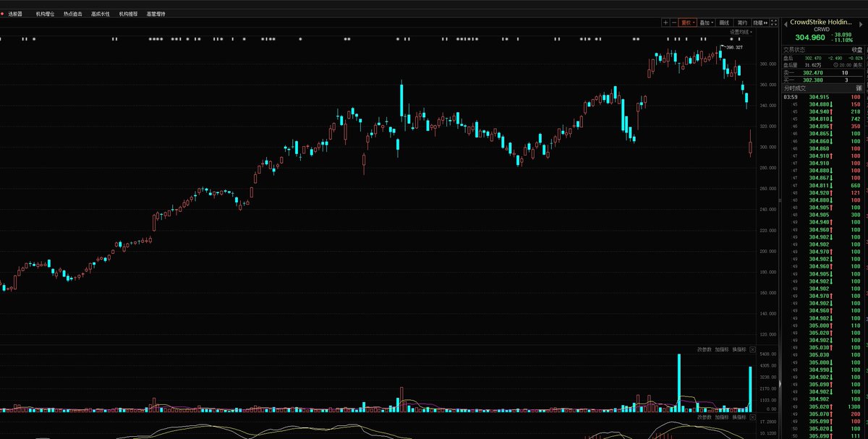Select the 机构推荐 tab
Image resolution: width=868 pixels, height=439 pixels.
(x=128, y=14)
